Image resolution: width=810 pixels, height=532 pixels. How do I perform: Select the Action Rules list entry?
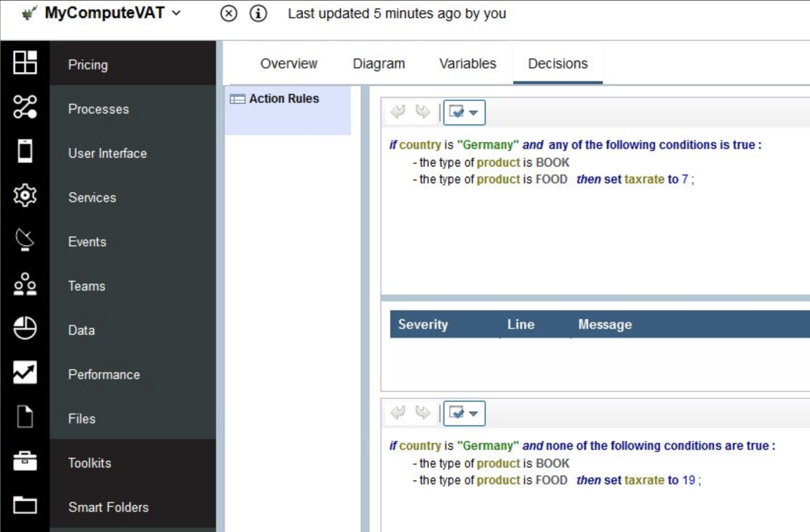point(288,110)
